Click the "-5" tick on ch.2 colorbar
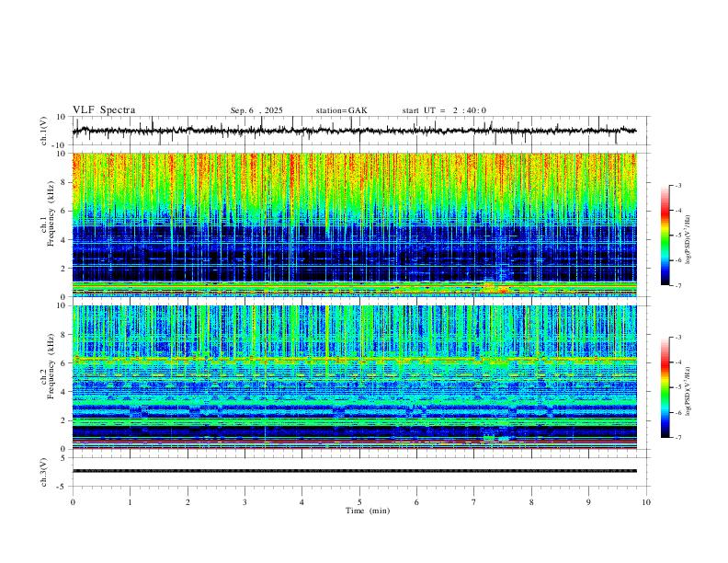The width and height of the screenshot is (728, 563). coord(677,387)
